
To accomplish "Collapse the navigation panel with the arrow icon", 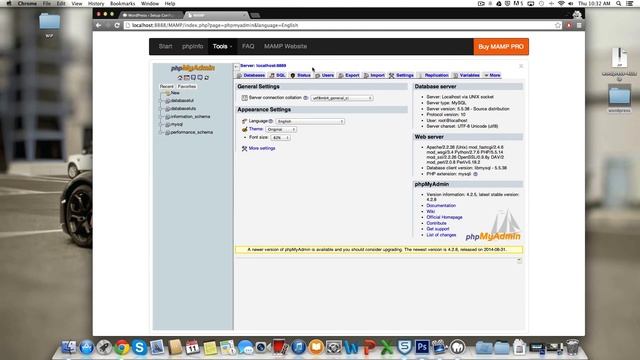I will (x=237, y=67).
